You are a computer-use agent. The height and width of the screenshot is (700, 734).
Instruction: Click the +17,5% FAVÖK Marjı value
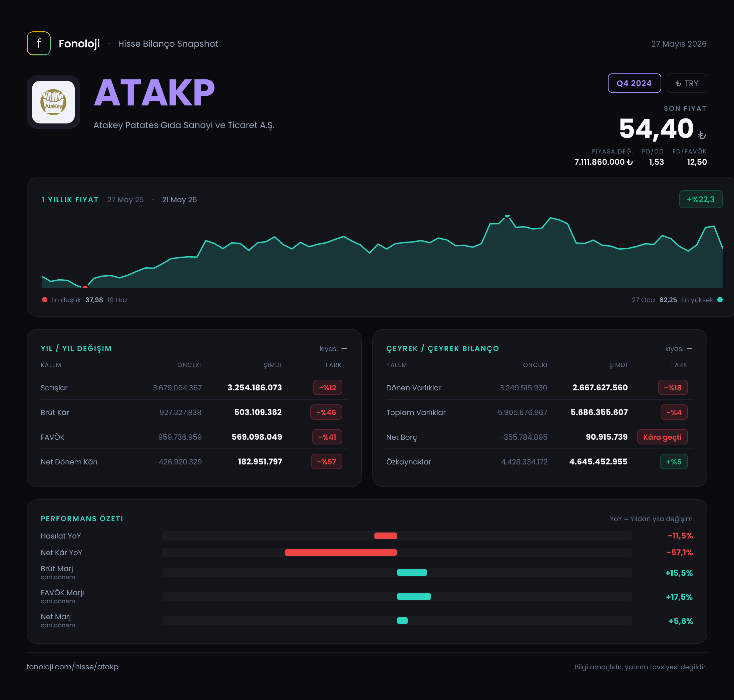pyautogui.click(x=679, y=597)
